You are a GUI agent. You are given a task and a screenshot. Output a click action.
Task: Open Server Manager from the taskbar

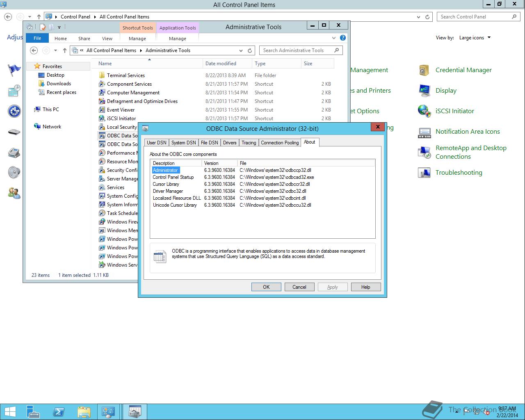point(33,412)
